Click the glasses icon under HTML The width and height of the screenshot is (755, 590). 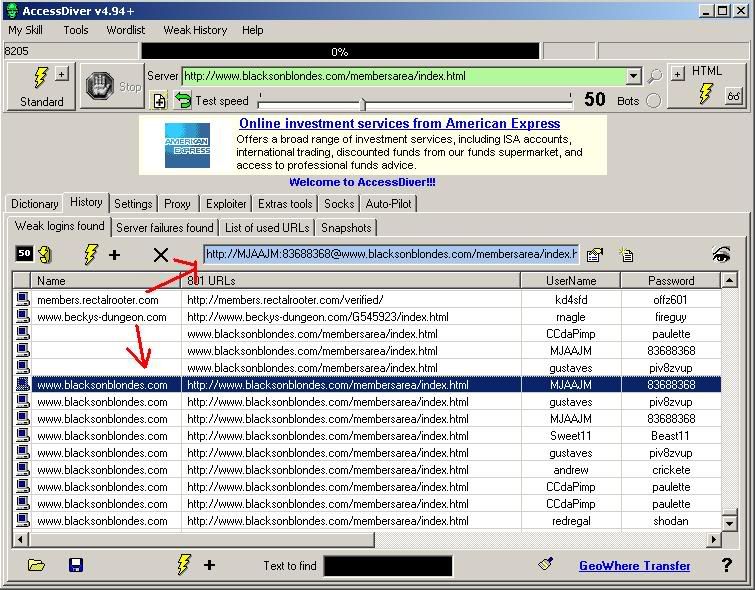click(733, 96)
